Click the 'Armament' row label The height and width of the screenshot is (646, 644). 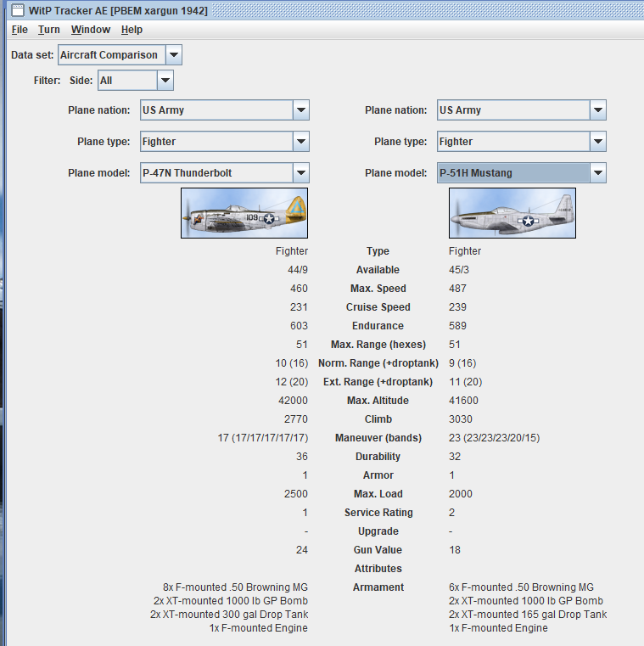coord(378,587)
